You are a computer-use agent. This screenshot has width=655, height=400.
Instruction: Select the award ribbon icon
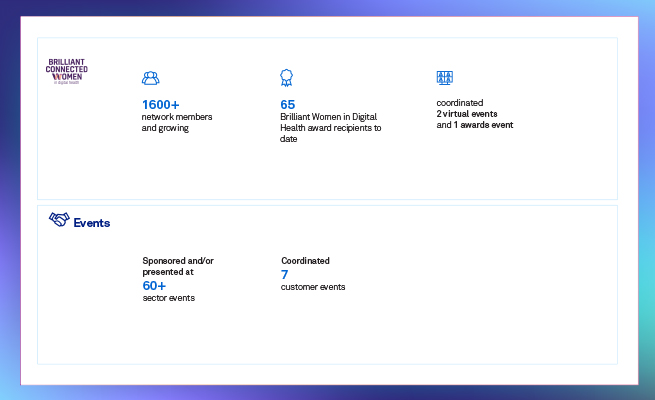pyautogui.click(x=287, y=78)
